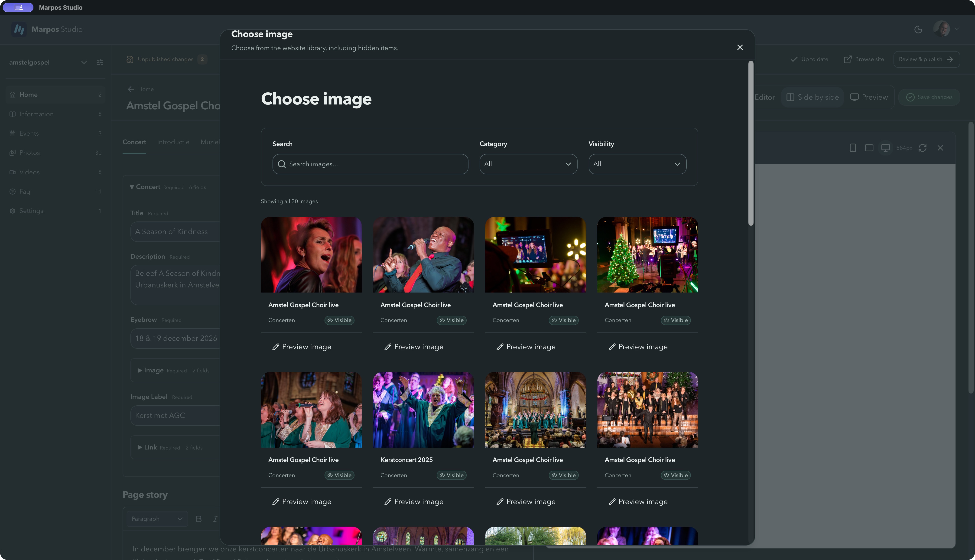Toggle dark mode moon icon

coord(918,30)
